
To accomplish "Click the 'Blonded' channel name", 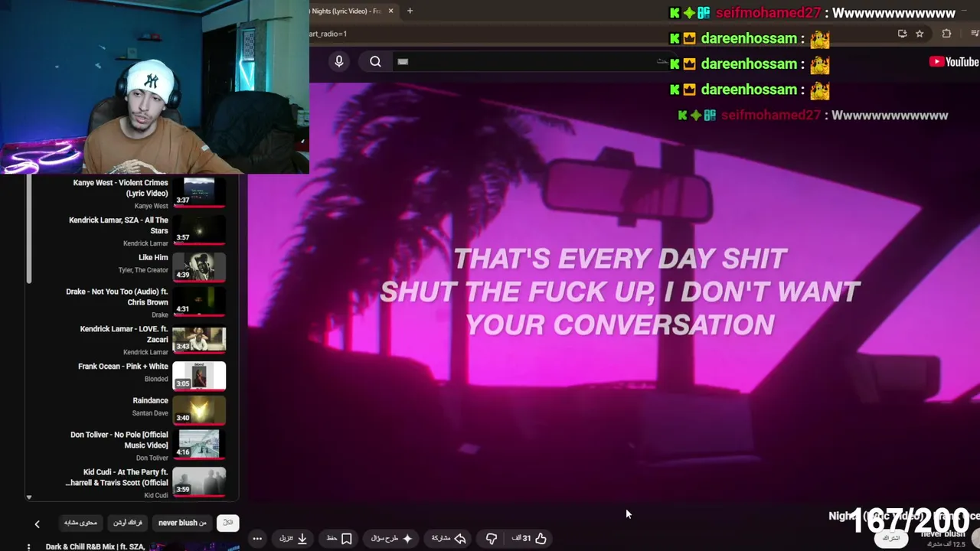I will pos(156,379).
